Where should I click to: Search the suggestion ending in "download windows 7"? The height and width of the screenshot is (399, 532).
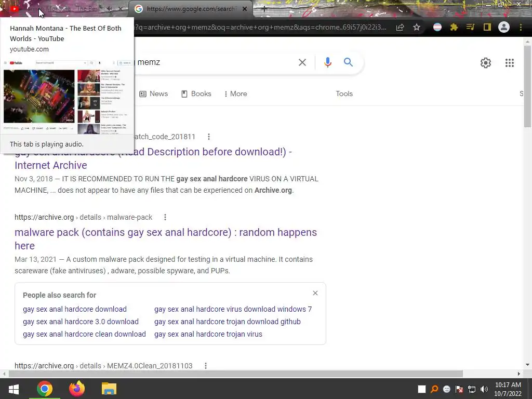pyautogui.click(x=233, y=309)
